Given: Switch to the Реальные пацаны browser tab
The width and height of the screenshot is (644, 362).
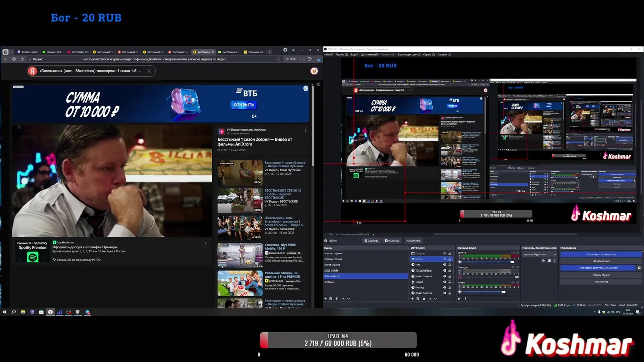Looking at the screenshot, I should (254, 52).
